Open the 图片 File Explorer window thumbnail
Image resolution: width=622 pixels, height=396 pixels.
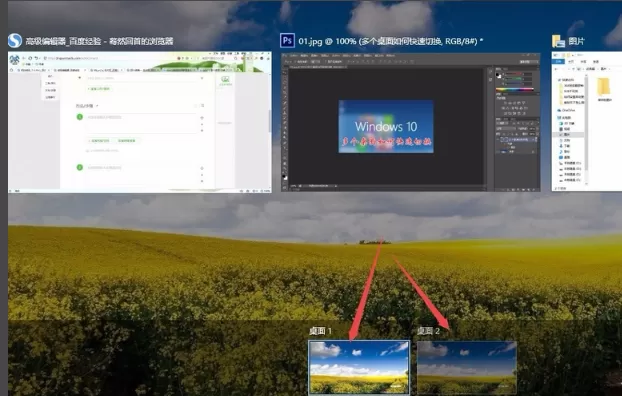coord(587,121)
